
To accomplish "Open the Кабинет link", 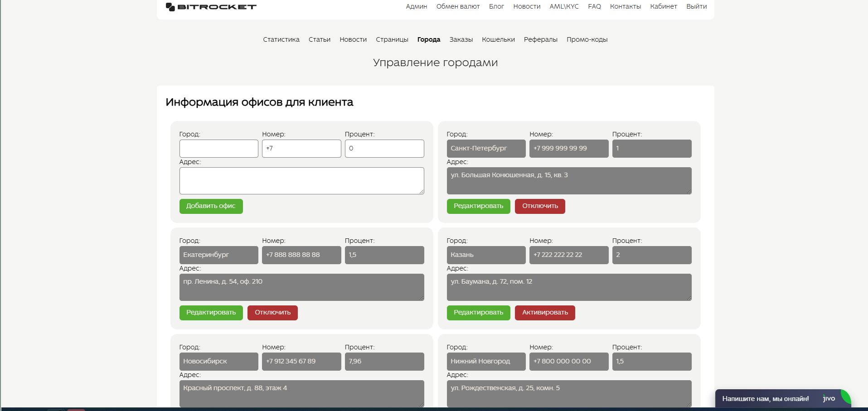I will pos(664,6).
